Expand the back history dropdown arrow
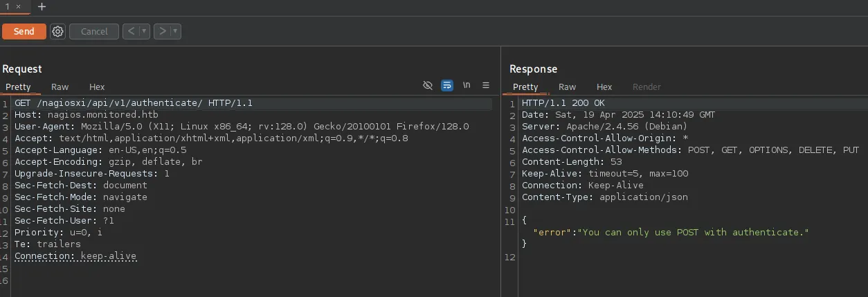868x297 pixels. [144, 31]
